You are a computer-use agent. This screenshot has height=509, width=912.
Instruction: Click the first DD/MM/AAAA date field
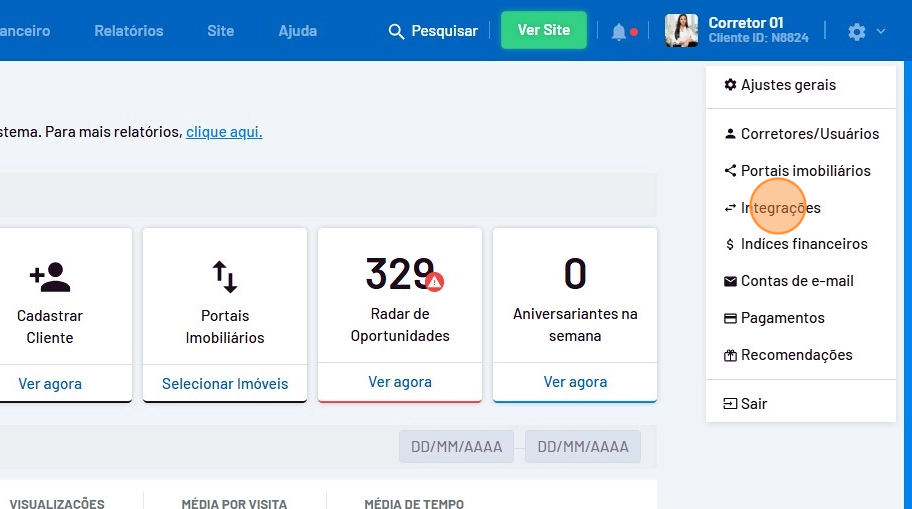tap(456, 447)
